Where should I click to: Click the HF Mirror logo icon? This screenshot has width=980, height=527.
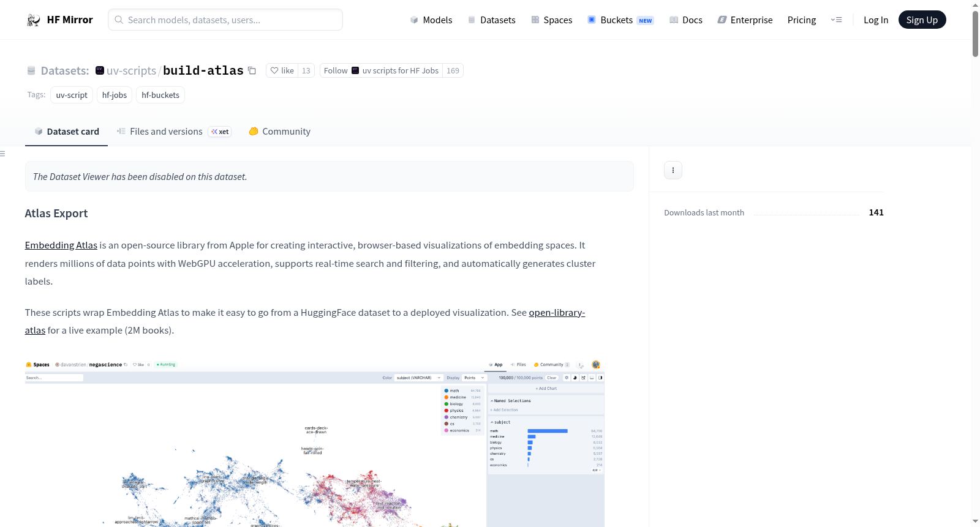pyautogui.click(x=34, y=20)
